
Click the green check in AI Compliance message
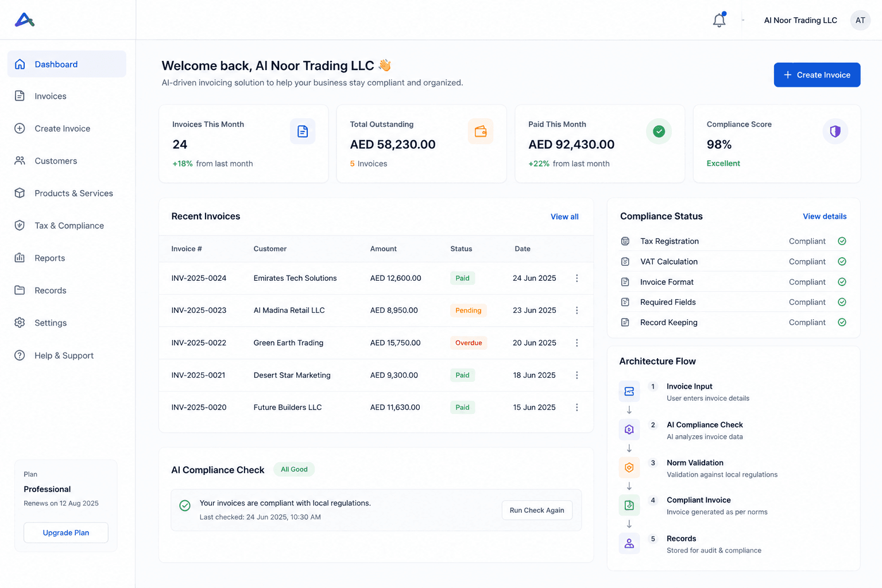pos(185,505)
